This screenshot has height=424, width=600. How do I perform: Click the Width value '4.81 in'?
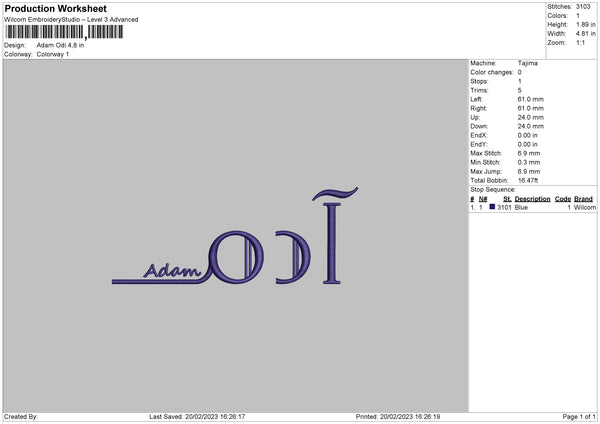pyautogui.click(x=586, y=34)
